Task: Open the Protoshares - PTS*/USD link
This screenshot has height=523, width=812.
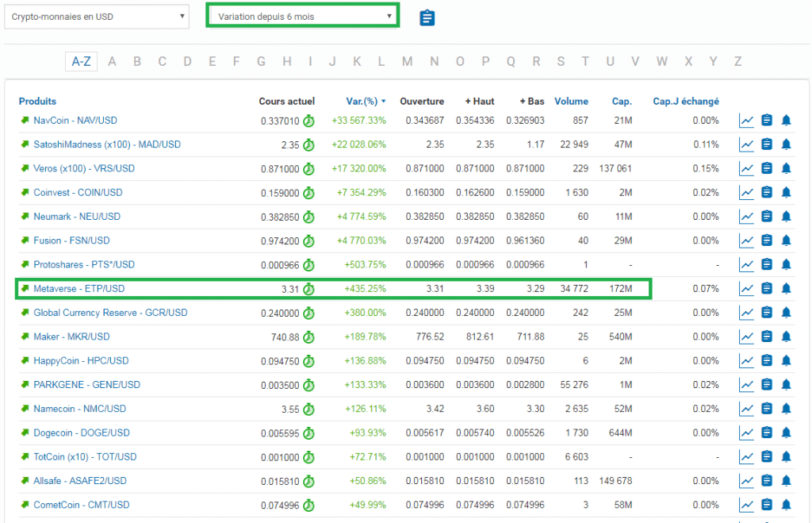Action: (84, 264)
